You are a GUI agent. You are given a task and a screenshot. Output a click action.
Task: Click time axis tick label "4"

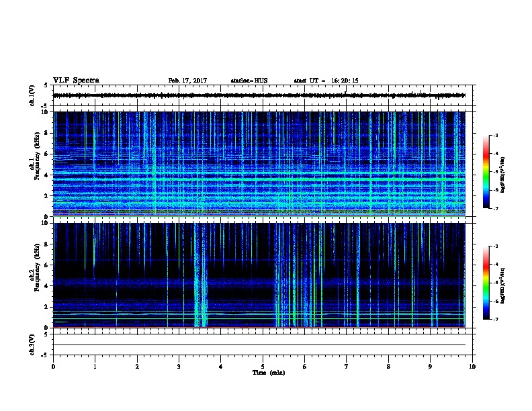(221, 367)
